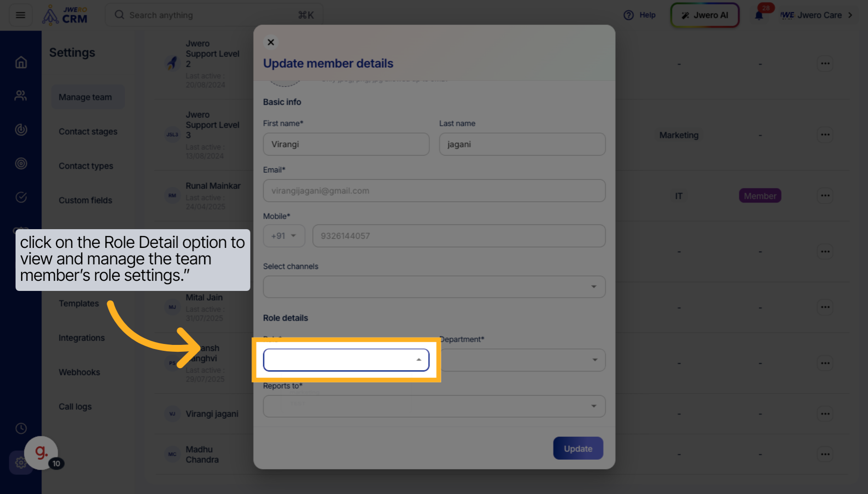The image size is (868, 494).
Task: Open the clock history icon in sidebar
Action: pyautogui.click(x=21, y=428)
